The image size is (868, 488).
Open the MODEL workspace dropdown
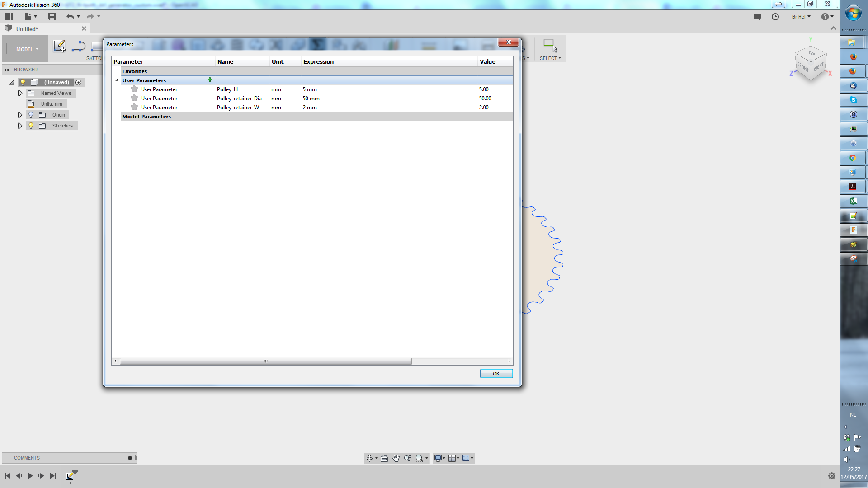27,49
